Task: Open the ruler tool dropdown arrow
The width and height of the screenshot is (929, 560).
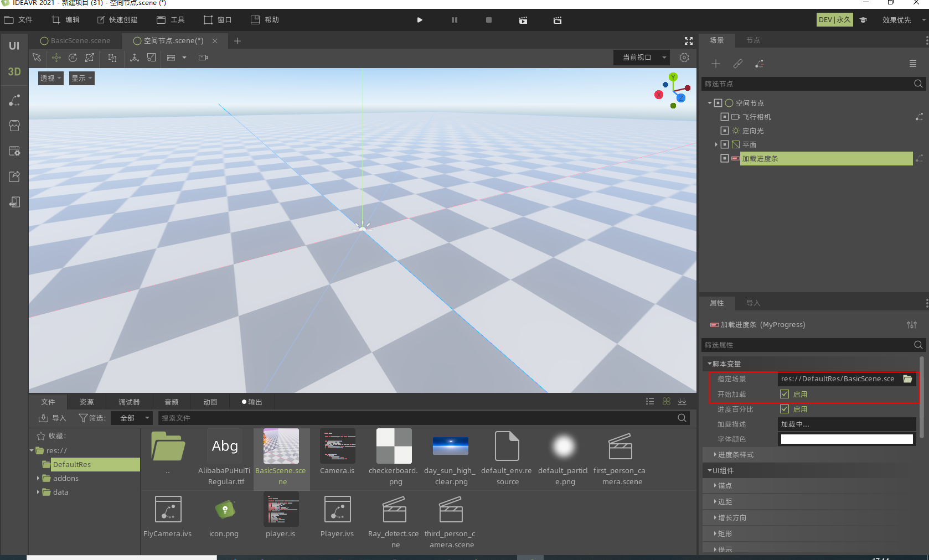Action: point(184,58)
